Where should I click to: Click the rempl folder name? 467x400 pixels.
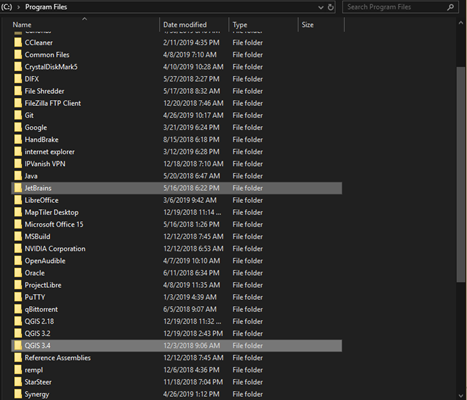tap(34, 370)
